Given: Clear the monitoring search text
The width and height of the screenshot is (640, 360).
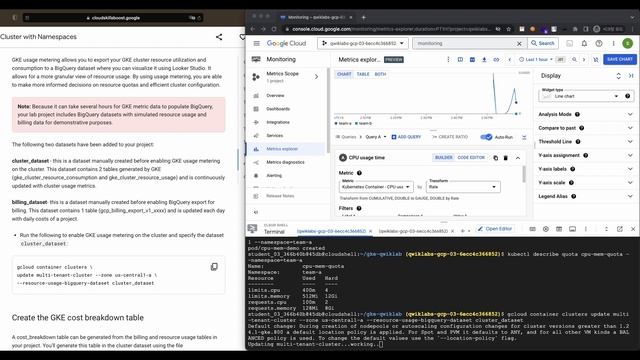Looking at the screenshot, I should point(519,43).
